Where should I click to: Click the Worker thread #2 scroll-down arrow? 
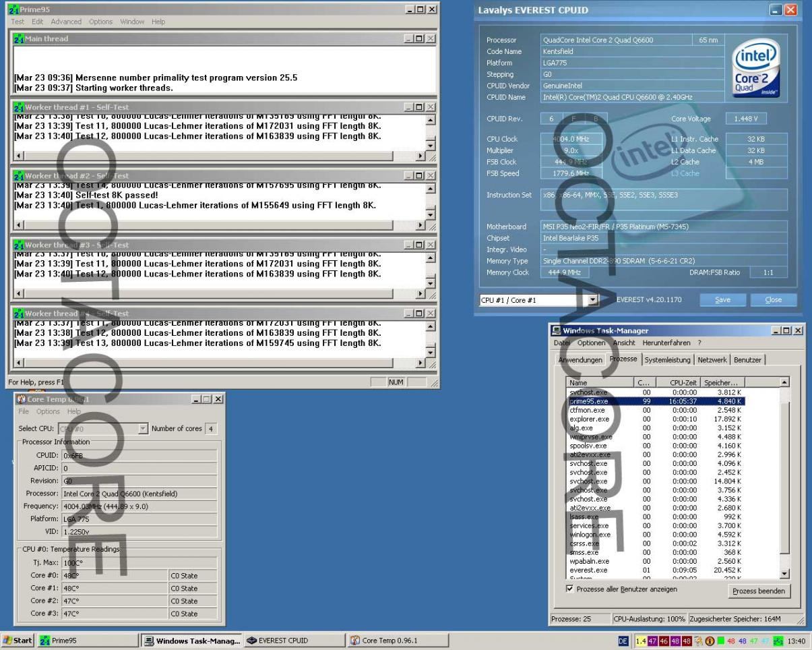(431, 214)
